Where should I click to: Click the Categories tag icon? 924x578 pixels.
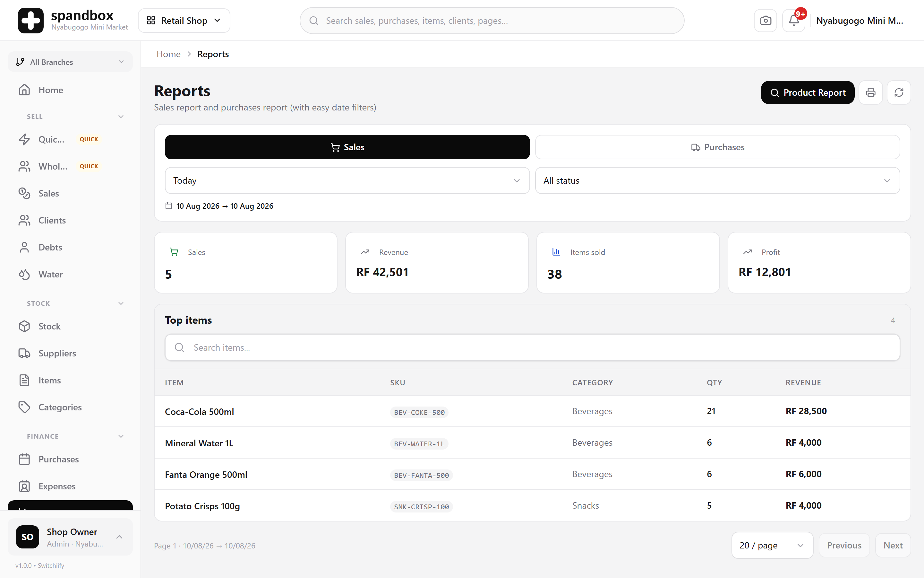coord(24,407)
